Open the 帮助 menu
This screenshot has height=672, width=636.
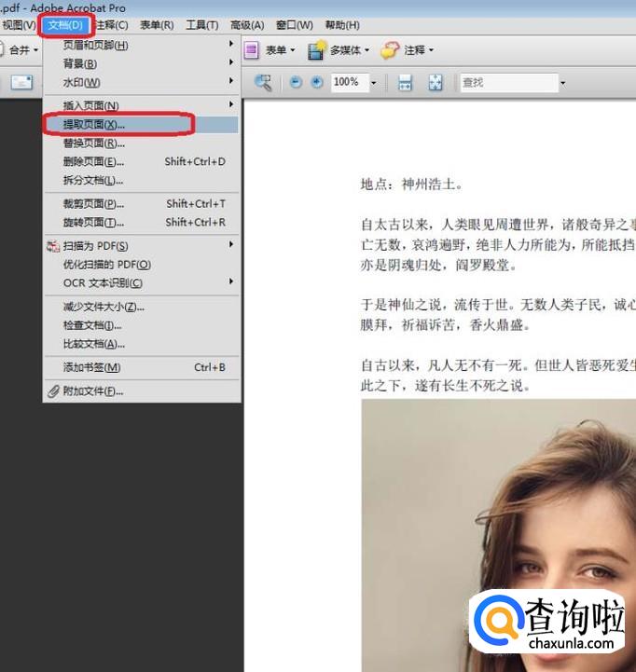342,25
